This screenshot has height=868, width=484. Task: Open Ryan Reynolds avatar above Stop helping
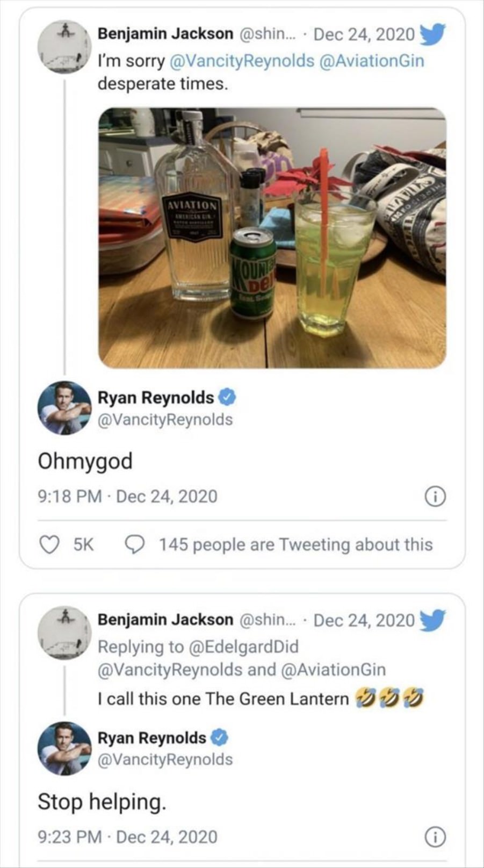[x=64, y=748]
